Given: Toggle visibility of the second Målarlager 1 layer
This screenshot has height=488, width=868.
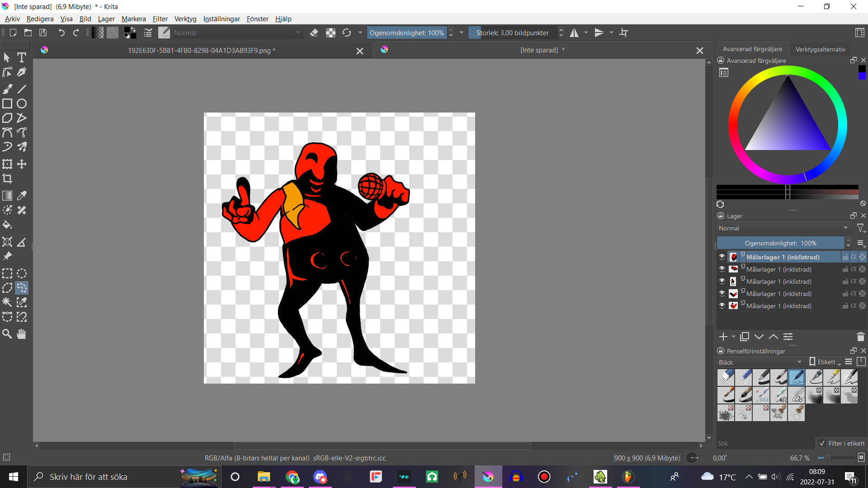Looking at the screenshot, I should [722, 269].
